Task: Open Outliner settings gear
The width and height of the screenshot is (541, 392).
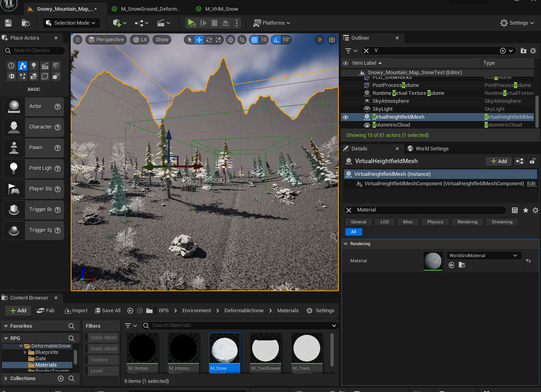Action: [x=533, y=51]
